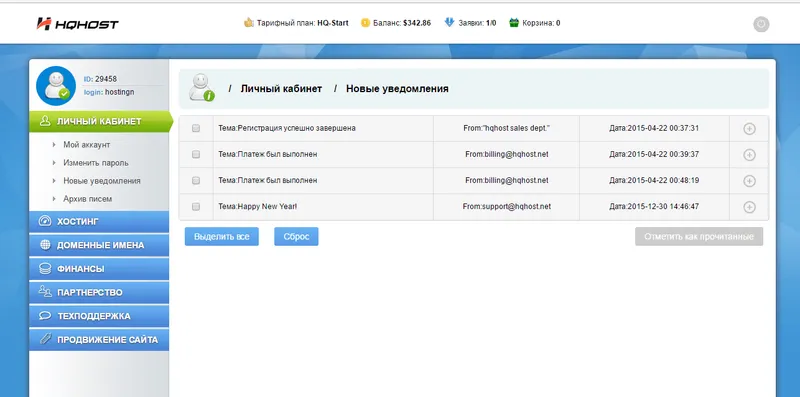
Task: Click sender "hqhost sales dept."
Action: tap(507, 129)
